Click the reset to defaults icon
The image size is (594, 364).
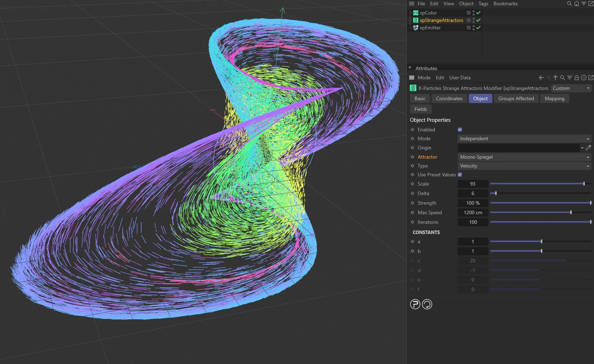(427, 304)
